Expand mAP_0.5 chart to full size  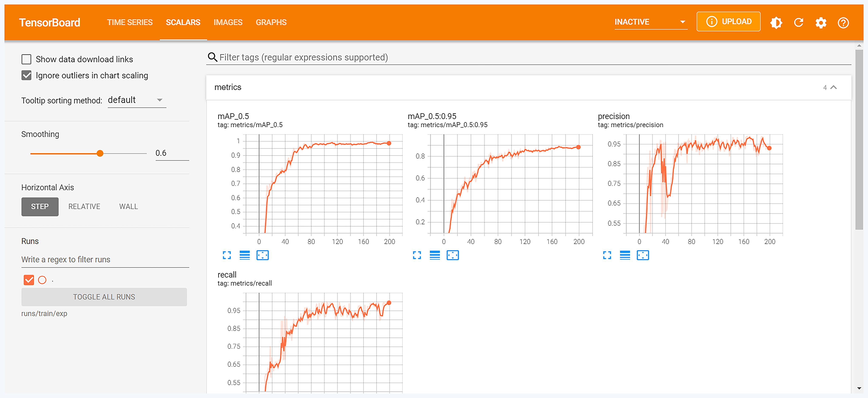coord(227,255)
